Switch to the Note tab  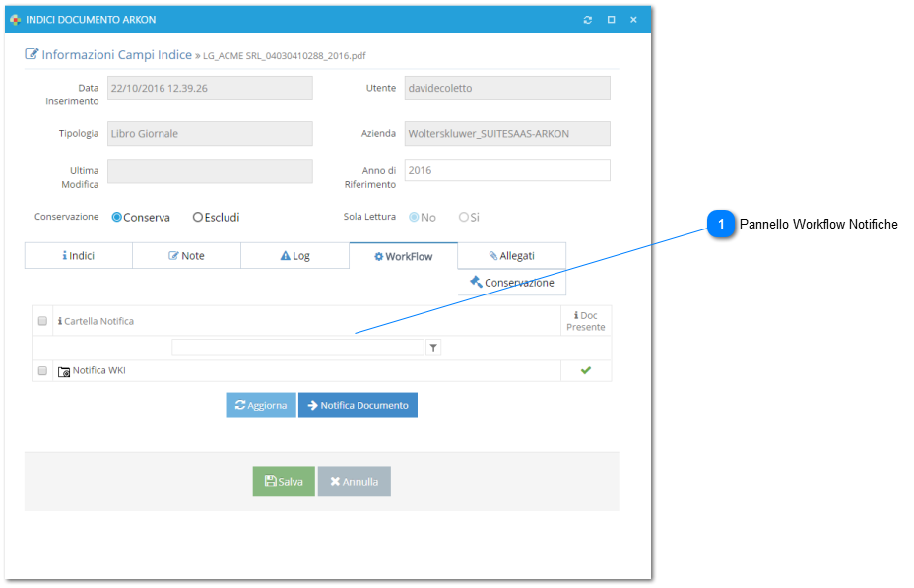click(186, 256)
